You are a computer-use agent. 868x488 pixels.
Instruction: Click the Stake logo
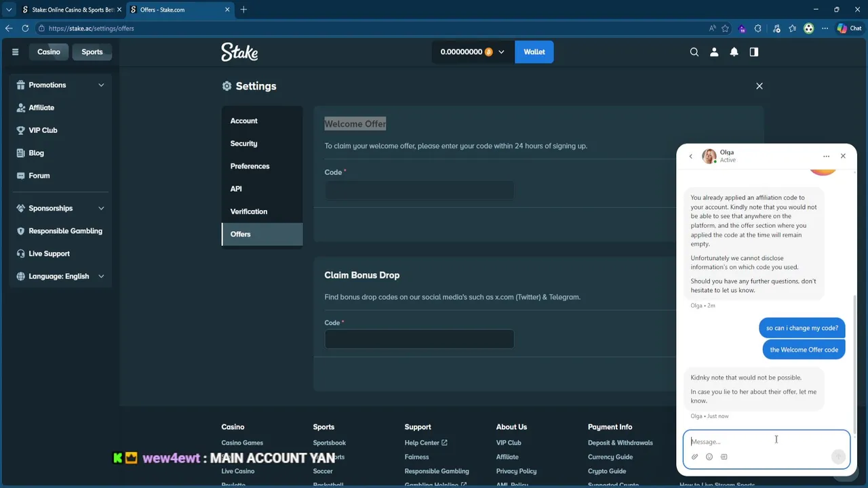239,52
